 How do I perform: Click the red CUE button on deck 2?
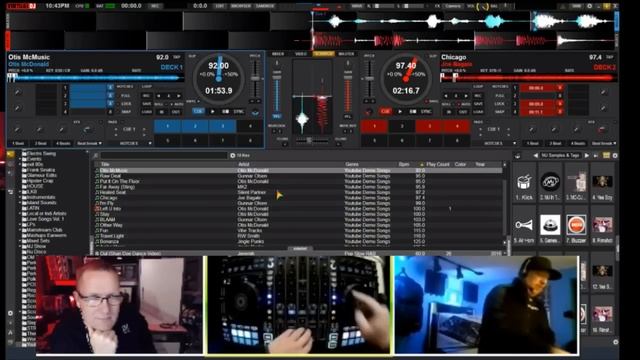(x=385, y=111)
